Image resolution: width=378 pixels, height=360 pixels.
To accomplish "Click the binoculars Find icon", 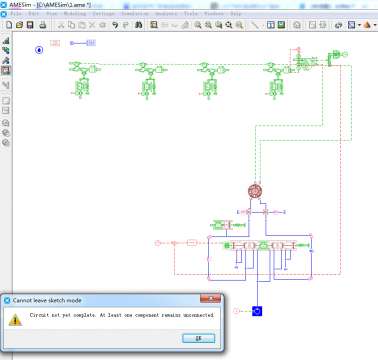I will (138, 25).
